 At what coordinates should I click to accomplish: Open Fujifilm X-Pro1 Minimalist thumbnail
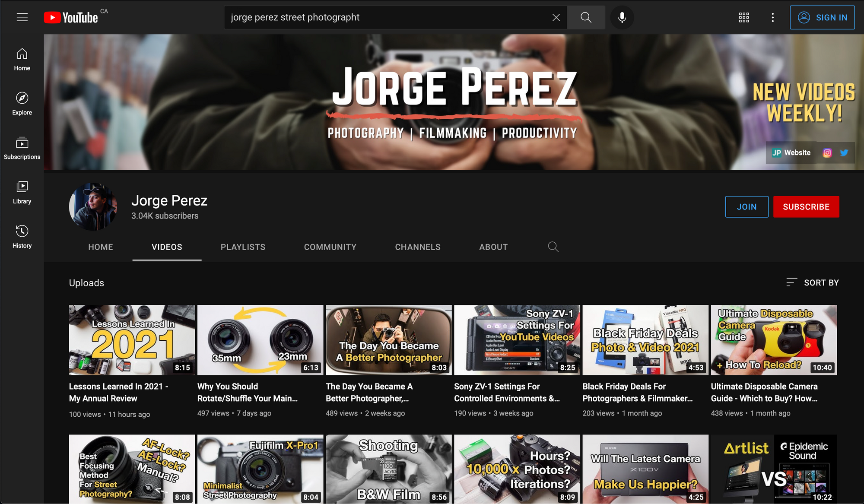[260, 469]
